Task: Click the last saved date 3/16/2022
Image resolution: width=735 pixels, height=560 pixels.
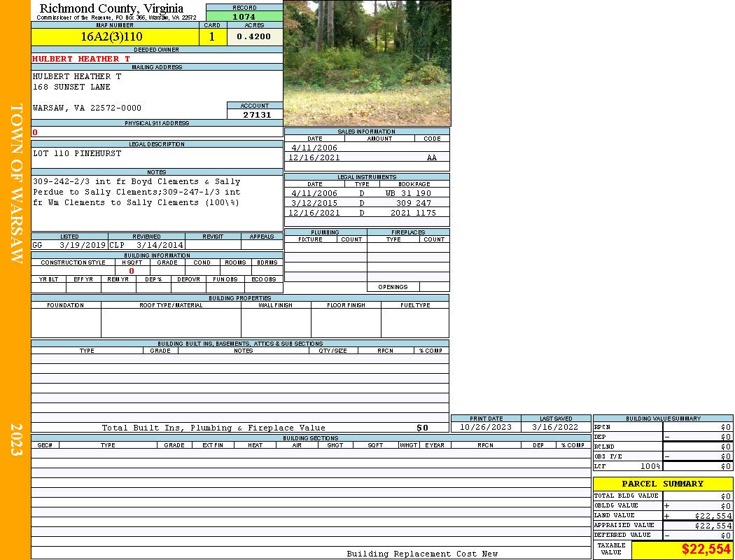Action: coord(555,427)
